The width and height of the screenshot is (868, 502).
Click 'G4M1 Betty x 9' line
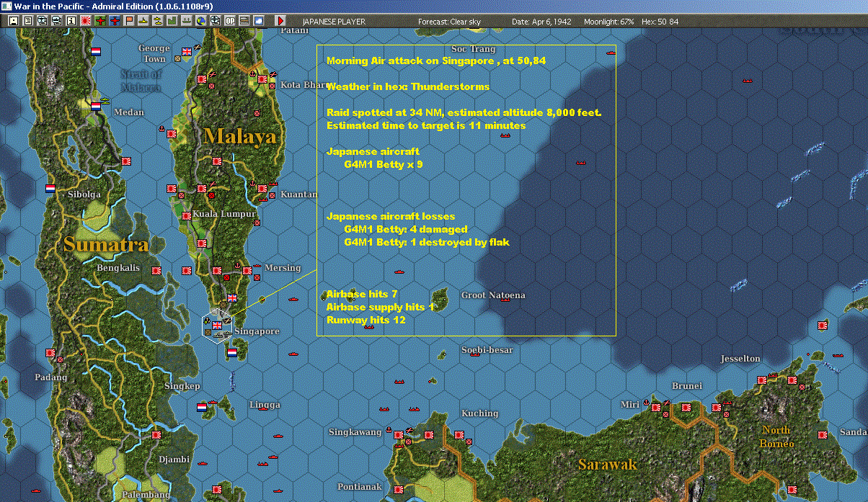(383, 165)
